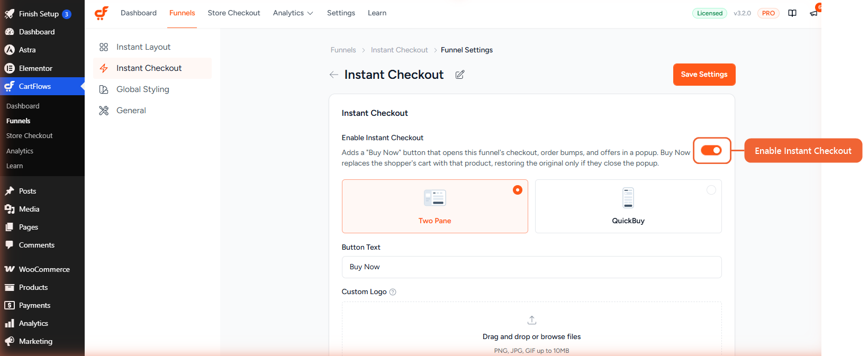Open General settings section
The width and height of the screenshot is (868, 356).
click(x=152, y=111)
